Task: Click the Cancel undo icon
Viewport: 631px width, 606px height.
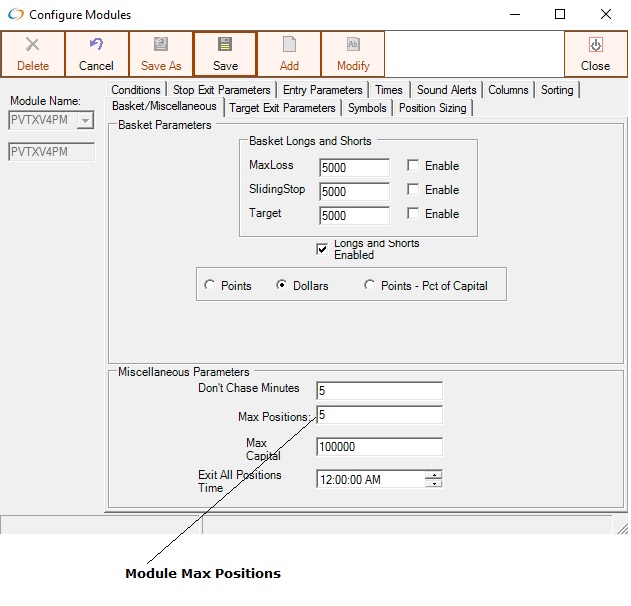Action: point(97,45)
